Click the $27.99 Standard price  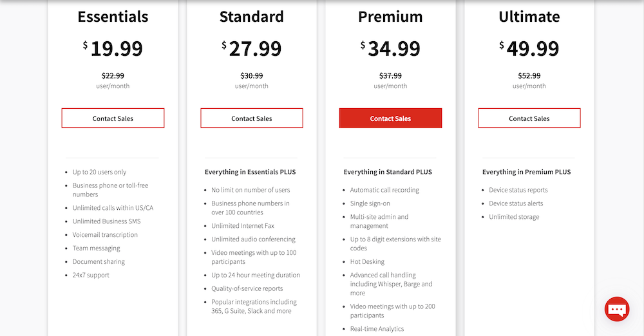[x=252, y=48]
